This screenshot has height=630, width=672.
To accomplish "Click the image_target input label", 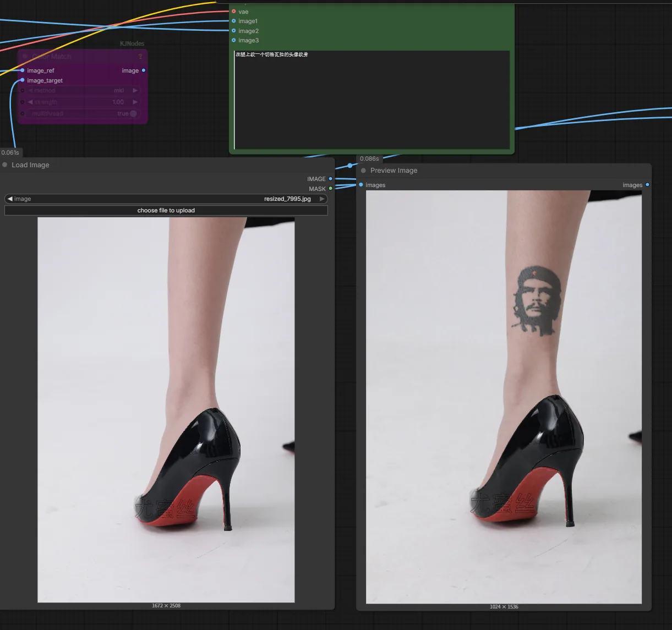I will [x=45, y=80].
